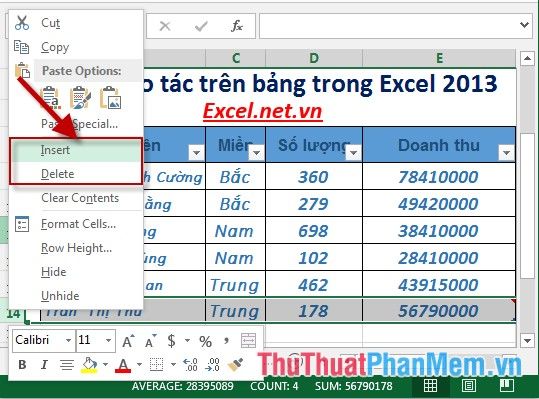Click the Format Cells icon
The image size is (539, 399).
coord(22,224)
